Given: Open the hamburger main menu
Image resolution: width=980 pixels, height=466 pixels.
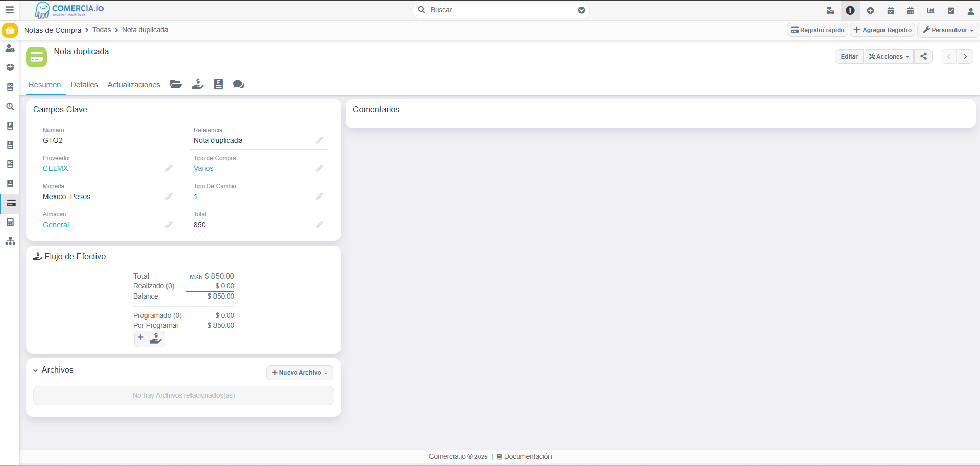Looking at the screenshot, I should [10, 10].
